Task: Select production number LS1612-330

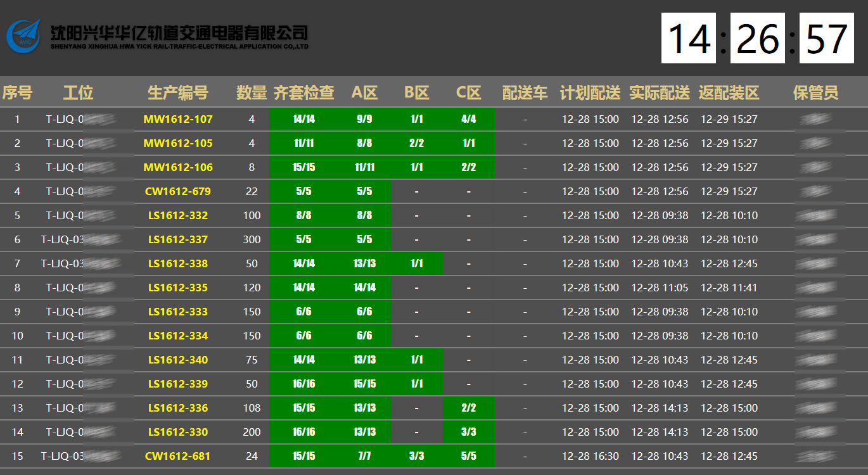Action: pos(178,432)
